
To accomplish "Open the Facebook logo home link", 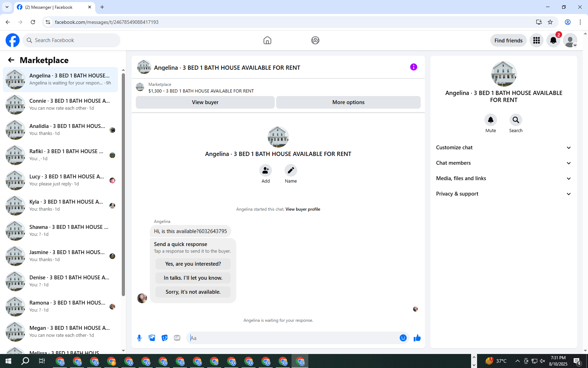I will point(13,40).
